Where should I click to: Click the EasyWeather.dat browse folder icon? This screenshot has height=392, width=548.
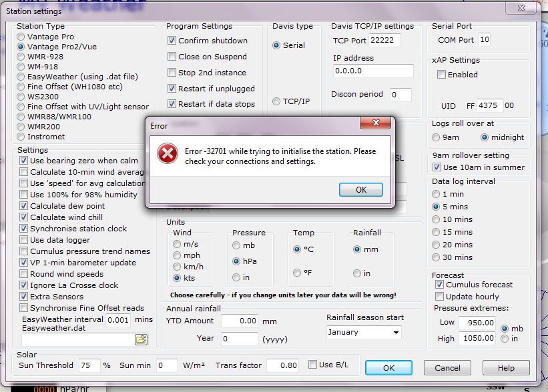[141, 339]
